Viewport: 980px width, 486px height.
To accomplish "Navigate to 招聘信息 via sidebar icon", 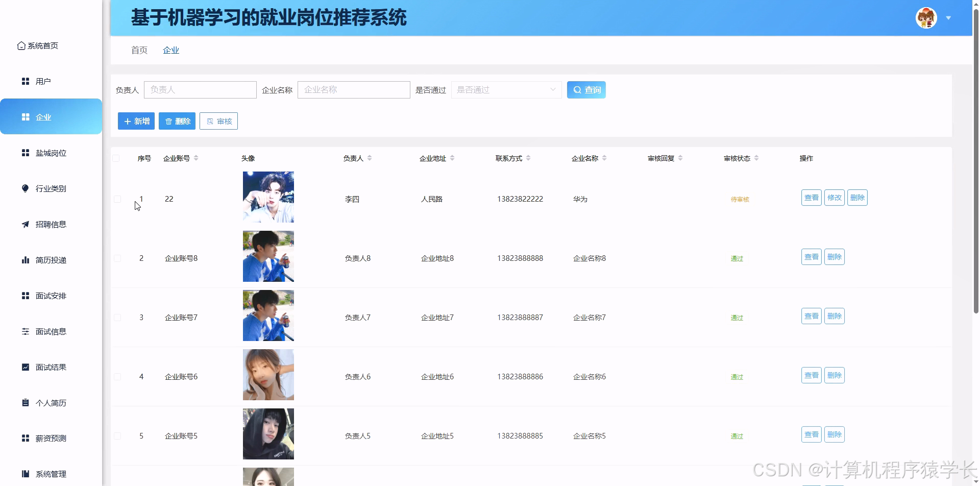I will [x=51, y=224].
